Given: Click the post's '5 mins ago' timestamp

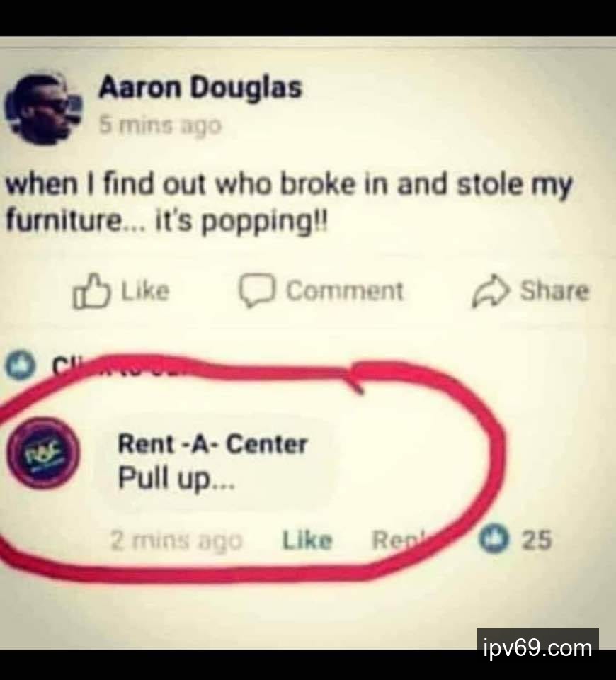Looking at the screenshot, I should 160,125.
